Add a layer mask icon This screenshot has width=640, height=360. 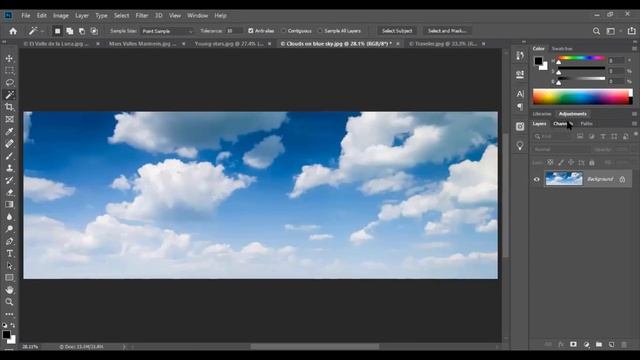pos(573,344)
